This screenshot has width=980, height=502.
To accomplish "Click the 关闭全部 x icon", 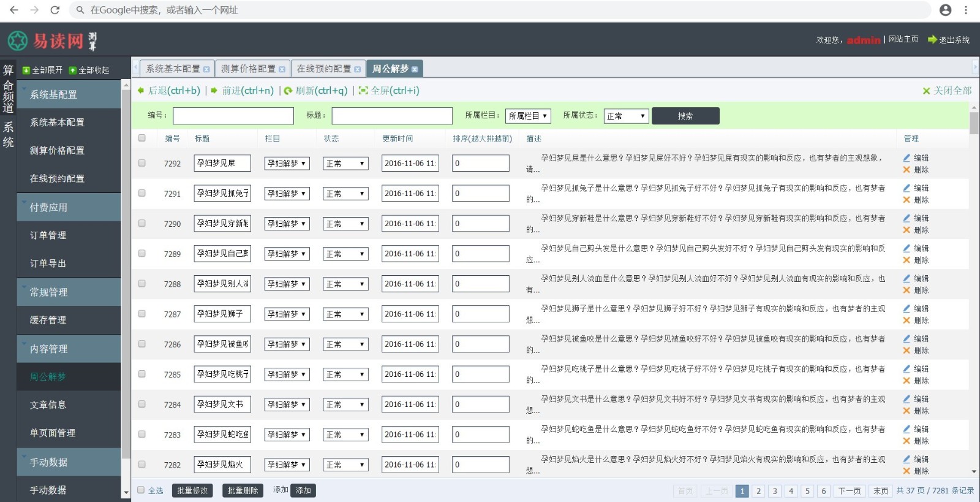I will [927, 91].
